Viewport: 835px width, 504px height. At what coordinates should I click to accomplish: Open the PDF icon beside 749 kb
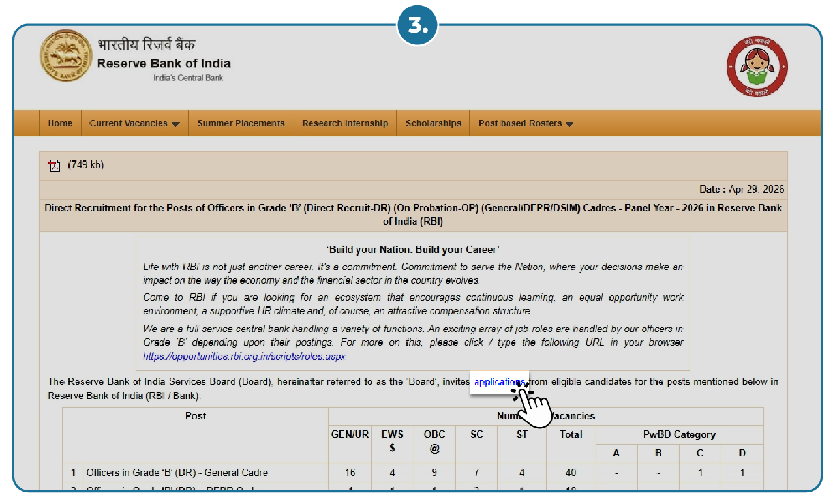[x=54, y=166]
